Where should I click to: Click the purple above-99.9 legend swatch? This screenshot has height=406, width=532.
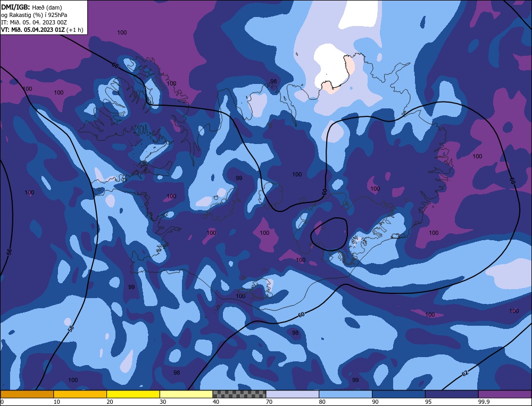click(x=505, y=394)
